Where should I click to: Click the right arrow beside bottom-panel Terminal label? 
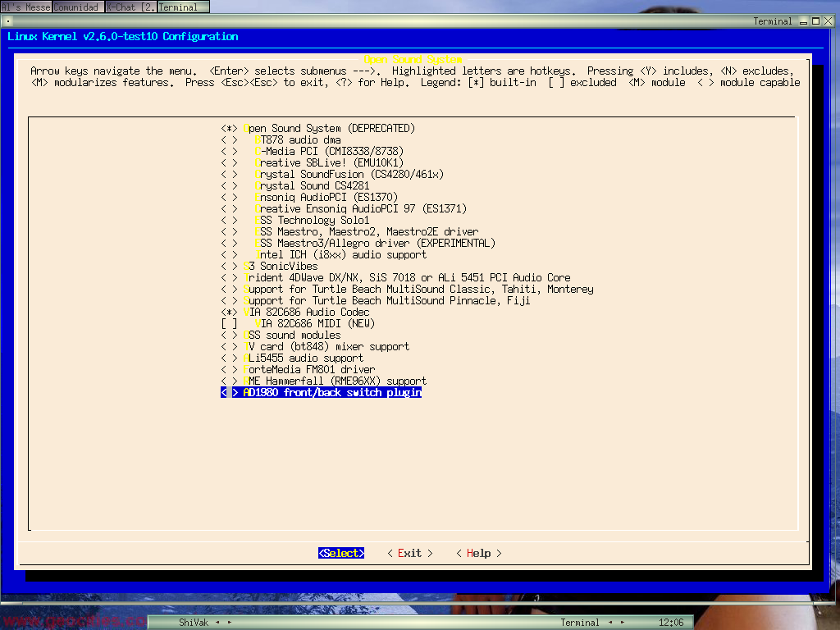pyautogui.click(x=622, y=623)
